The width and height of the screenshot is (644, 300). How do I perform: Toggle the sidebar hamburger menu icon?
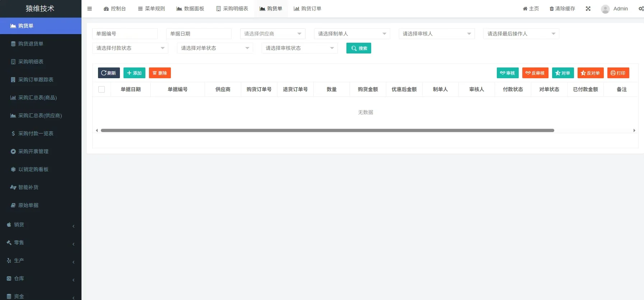click(90, 9)
